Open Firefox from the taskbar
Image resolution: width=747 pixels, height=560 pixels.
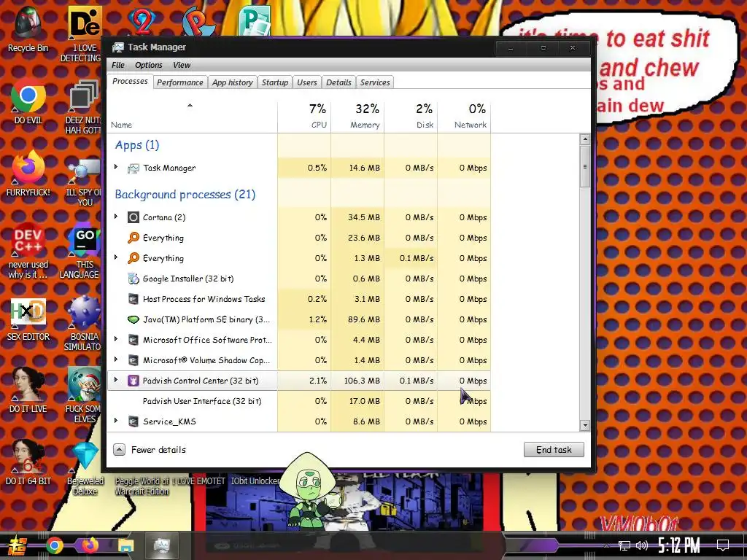pos(90,545)
